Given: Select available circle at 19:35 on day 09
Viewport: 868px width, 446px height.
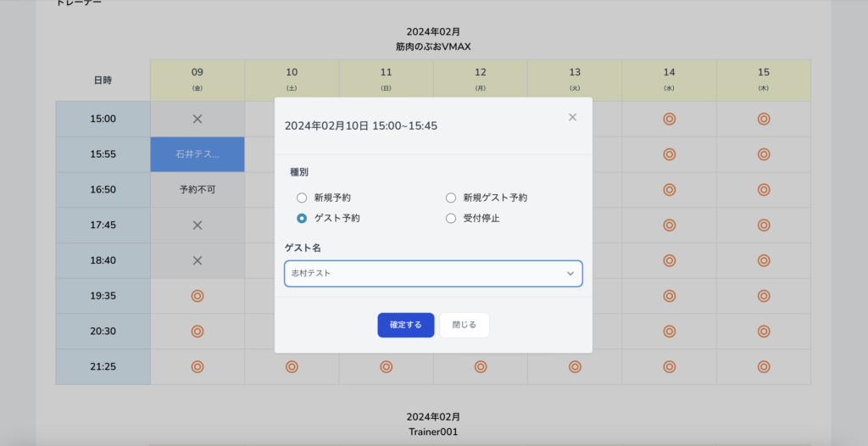Looking at the screenshot, I should (x=198, y=296).
